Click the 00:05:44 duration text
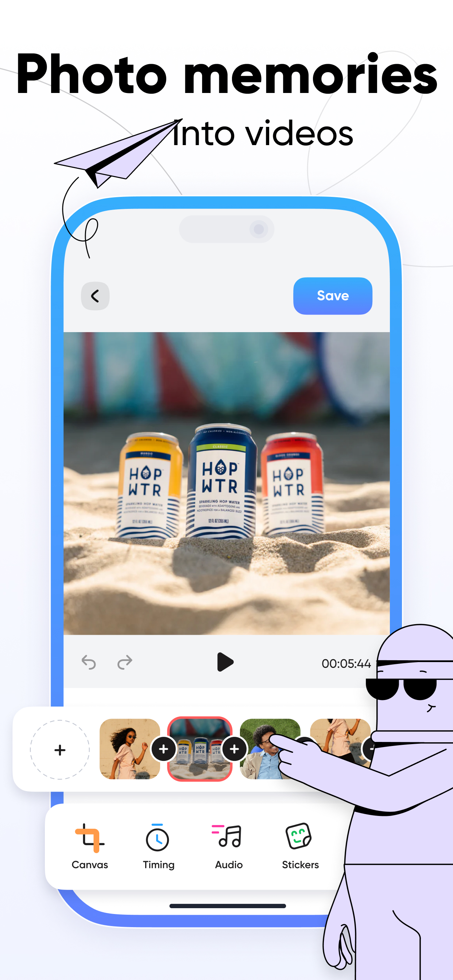This screenshot has height=980, width=453. (346, 664)
